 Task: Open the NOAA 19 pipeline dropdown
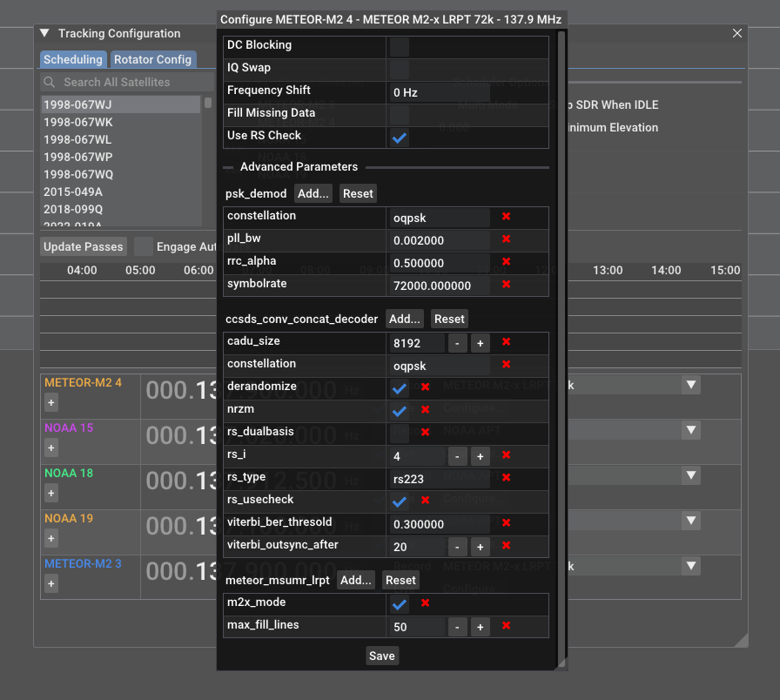pos(691,521)
